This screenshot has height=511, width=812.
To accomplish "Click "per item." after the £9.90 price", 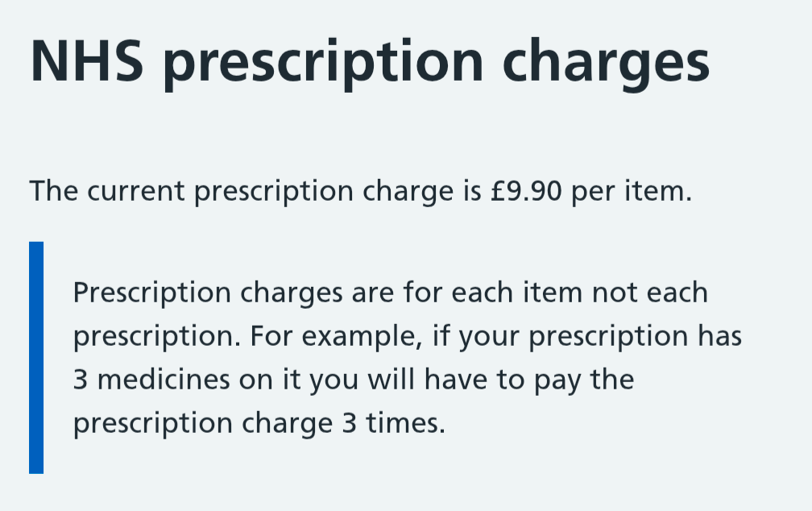I will click(x=632, y=192).
